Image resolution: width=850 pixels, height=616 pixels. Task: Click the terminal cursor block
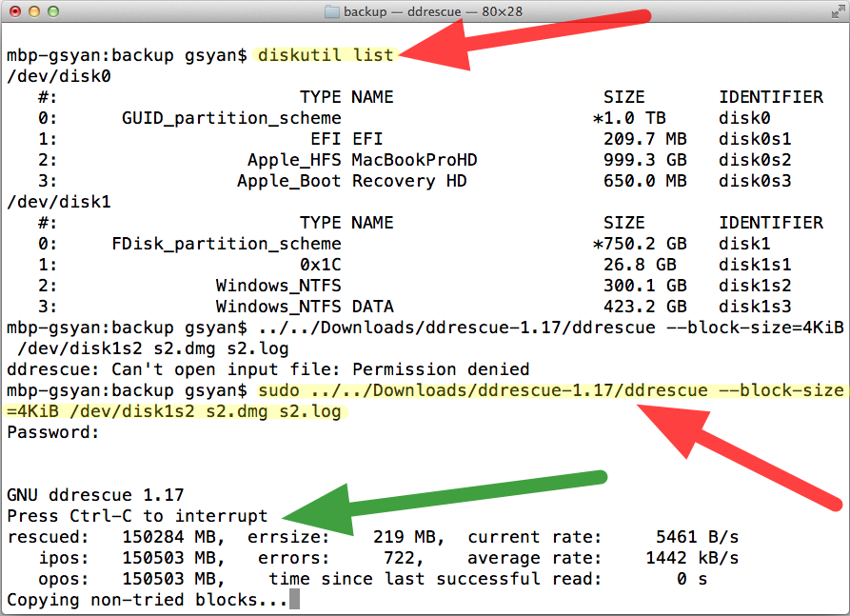[294, 600]
